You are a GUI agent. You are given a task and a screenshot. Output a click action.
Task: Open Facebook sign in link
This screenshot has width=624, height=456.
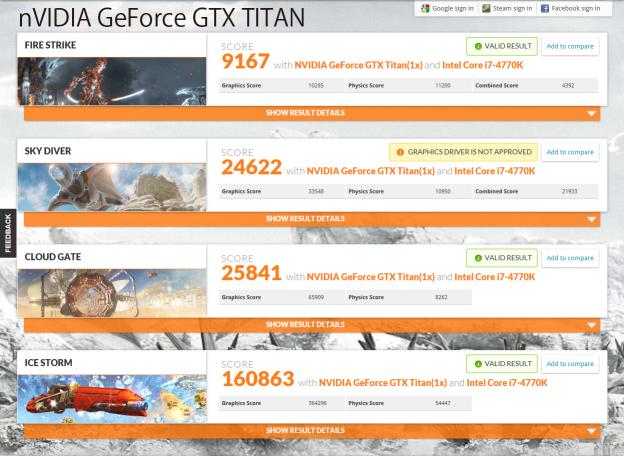coord(575,8)
